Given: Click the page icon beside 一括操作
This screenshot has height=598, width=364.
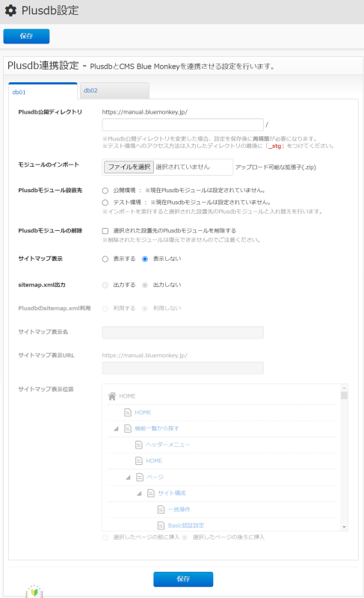Looking at the screenshot, I should click(x=161, y=509).
